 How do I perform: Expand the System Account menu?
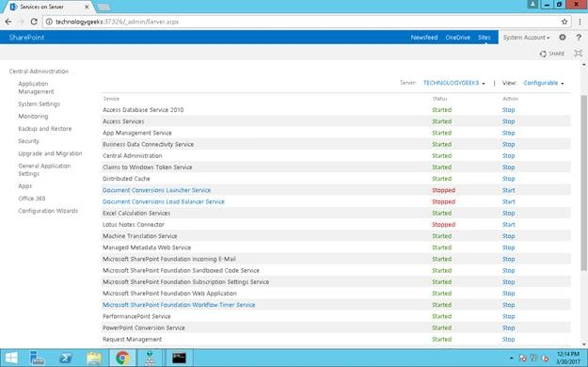[527, 38]
